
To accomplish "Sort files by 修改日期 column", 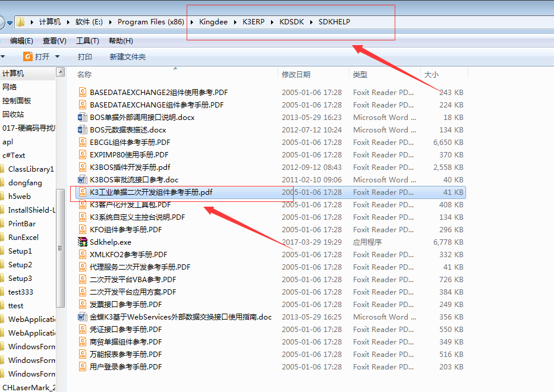I will [x=296, y=74].
